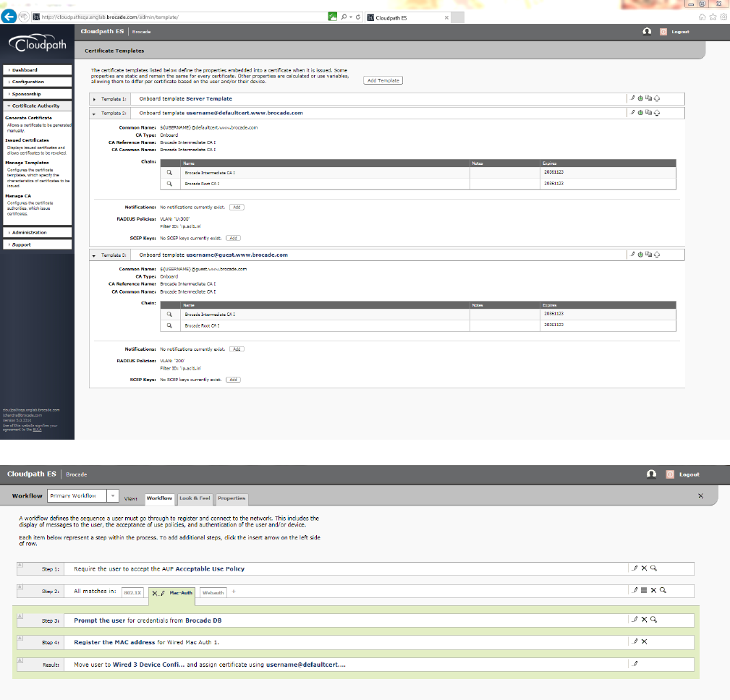
Task: Edit Step 2 with the pencil icon
Action: (635, 590)
